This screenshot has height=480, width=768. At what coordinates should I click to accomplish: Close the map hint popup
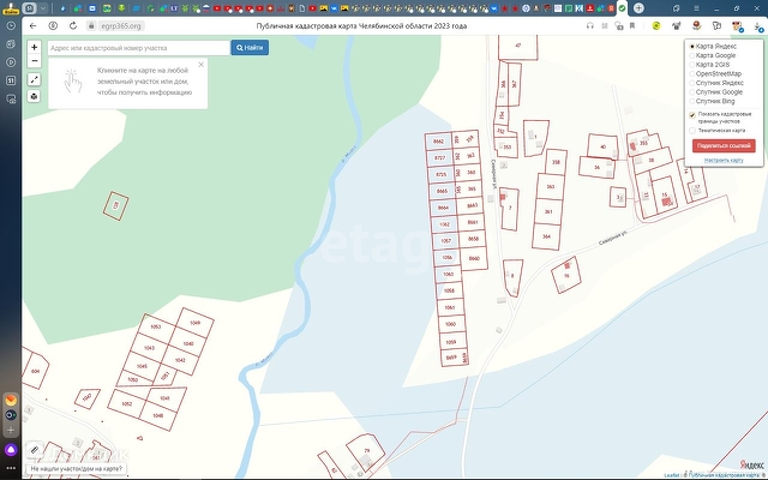200,65
